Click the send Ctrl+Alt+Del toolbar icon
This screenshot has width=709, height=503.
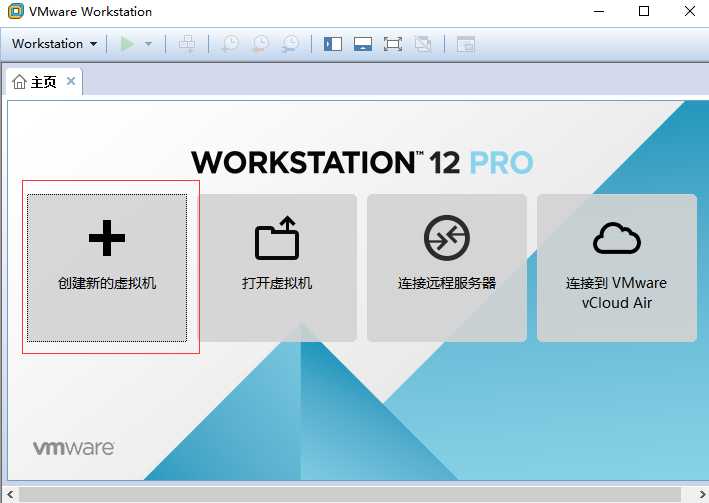[x=187, y=44]
